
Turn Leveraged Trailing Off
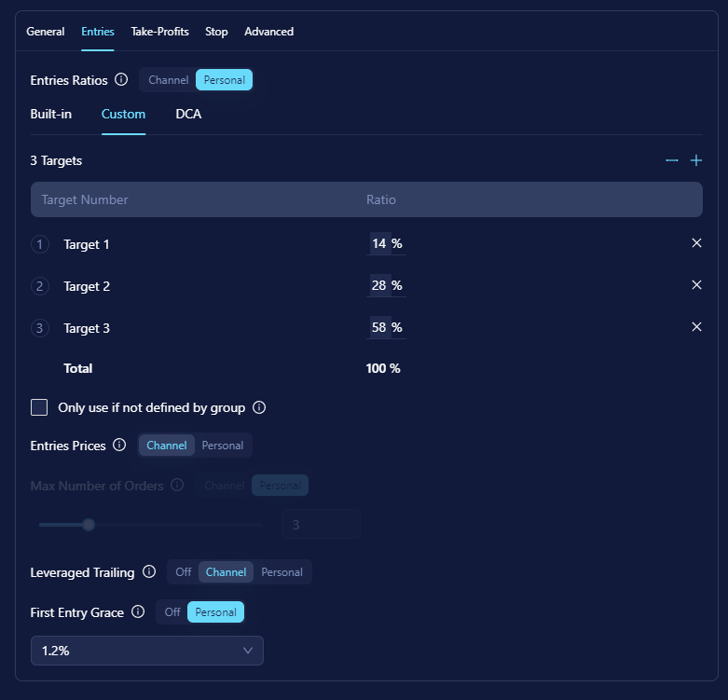point(184,572)
